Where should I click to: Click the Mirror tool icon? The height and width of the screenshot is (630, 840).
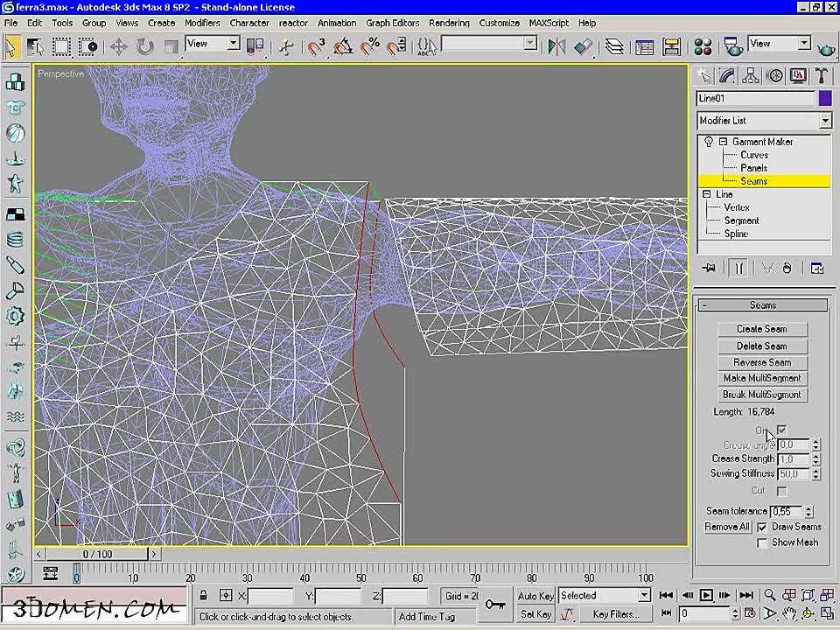coord(556,46)
